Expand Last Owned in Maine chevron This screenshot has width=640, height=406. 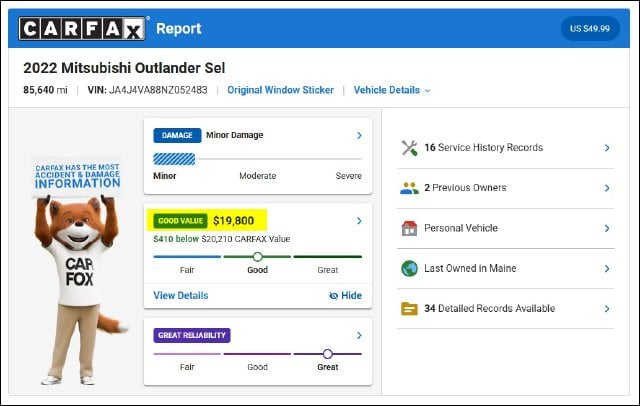607,268
